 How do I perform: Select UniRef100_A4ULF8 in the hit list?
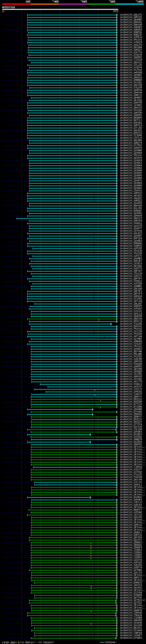(131, 45)
